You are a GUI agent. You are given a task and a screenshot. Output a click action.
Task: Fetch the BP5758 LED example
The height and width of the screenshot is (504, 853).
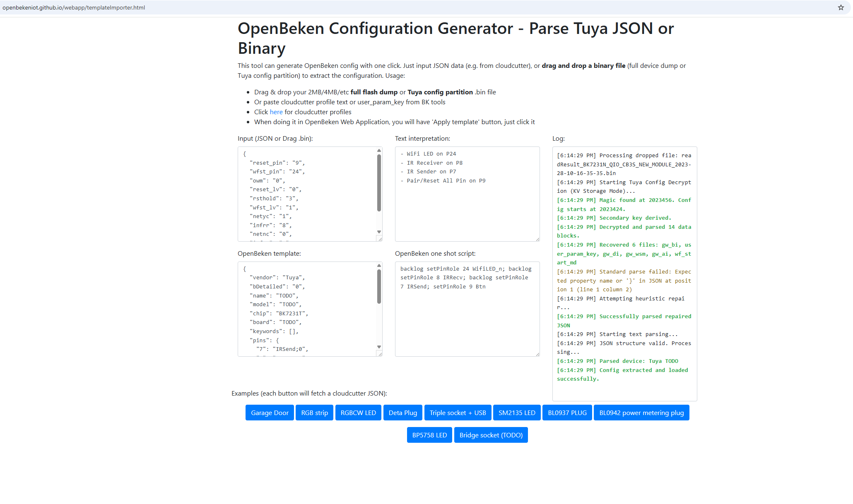429,435
